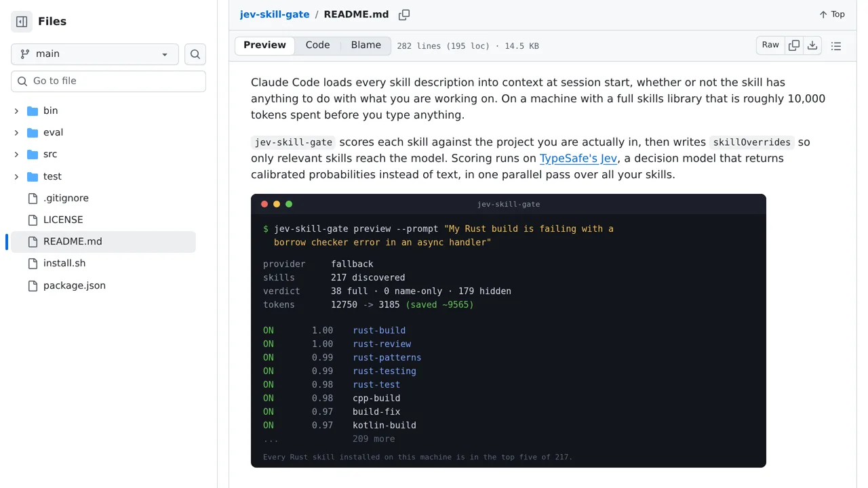Expand the bin folder chevron
The width and height of the screenshot is (868, 488).
[16, 110]
